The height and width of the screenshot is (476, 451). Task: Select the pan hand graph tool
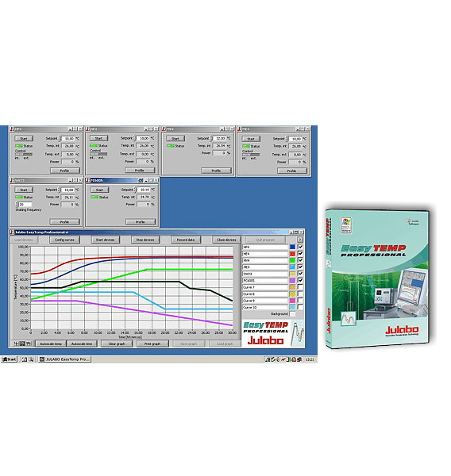(x=29, y=344)
